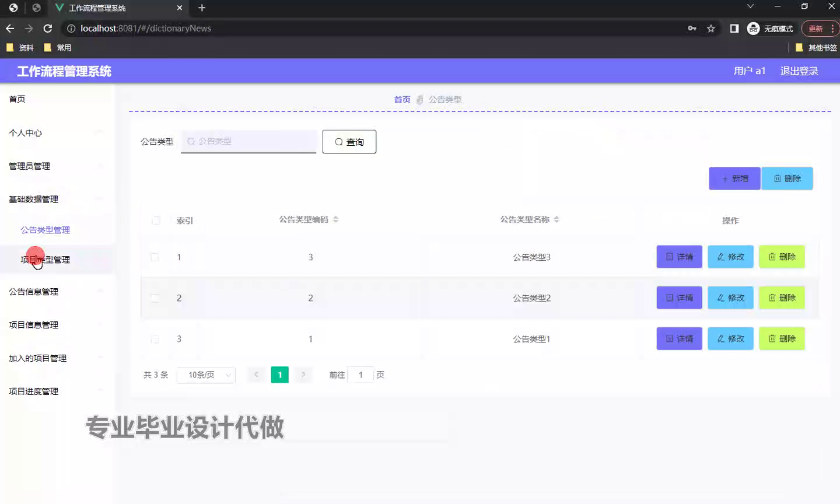
Task: Open the 其他书签 folder
Action: pyautogui.click(x=816, y=48)
